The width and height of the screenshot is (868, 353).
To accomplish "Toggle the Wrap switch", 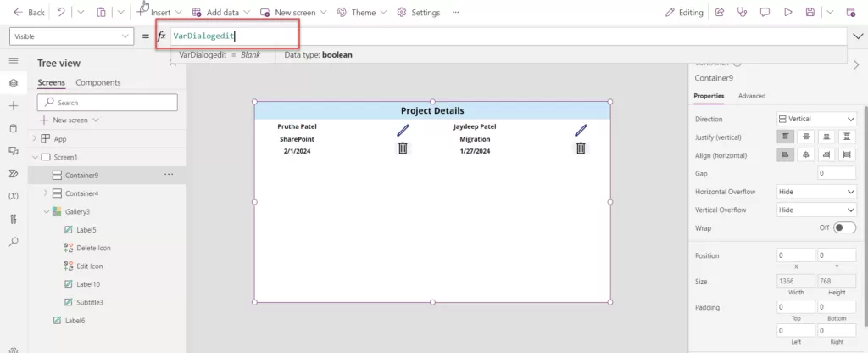I will [844, 228].
